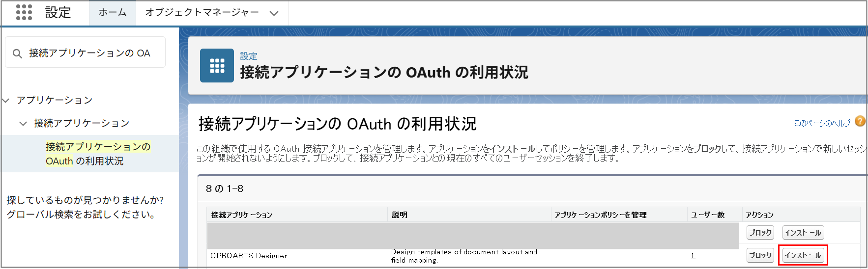Image resolution: width=868 pixels, height=269 pixels.
Task: Select 接続アプリケーションの OAuth の利用状況 in sidebar
Action: pos(98,154)
